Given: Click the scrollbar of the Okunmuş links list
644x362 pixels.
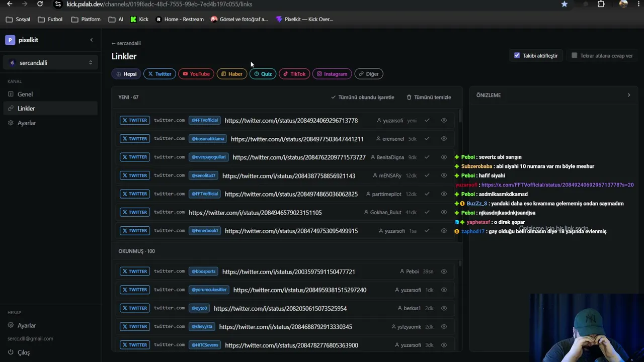Looking at the screenshot, I should 460,263.
